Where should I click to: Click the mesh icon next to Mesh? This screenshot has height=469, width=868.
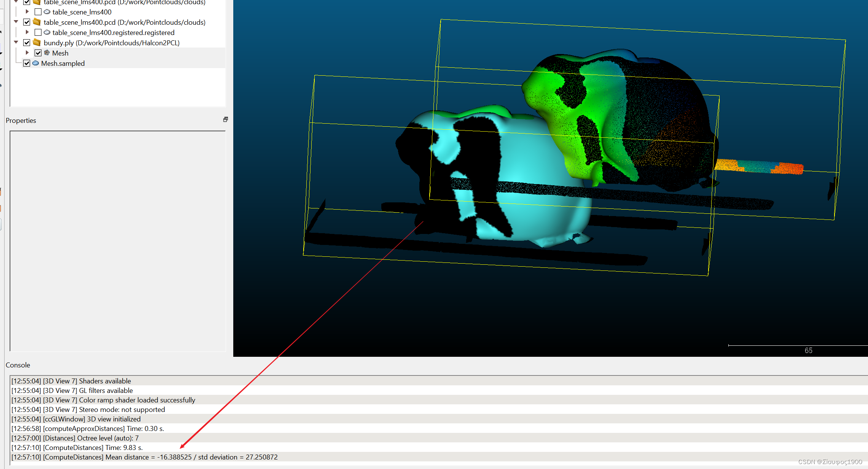click(x=47, y=53)
